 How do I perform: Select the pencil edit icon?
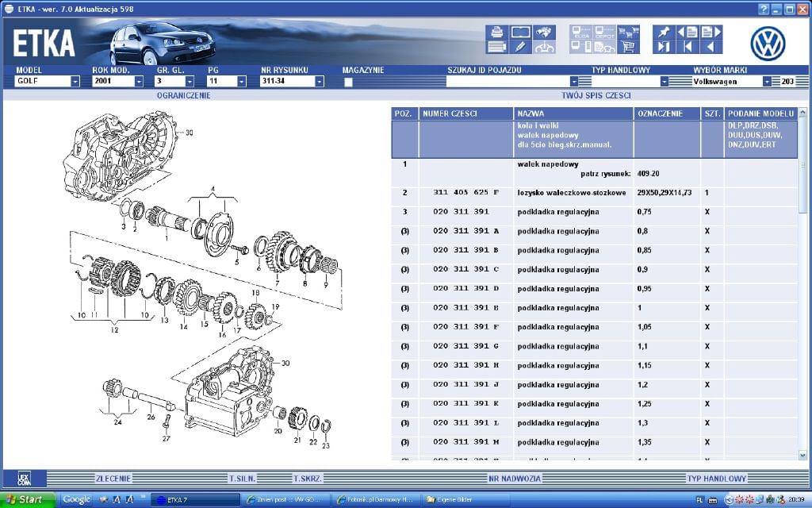[520, 47]
